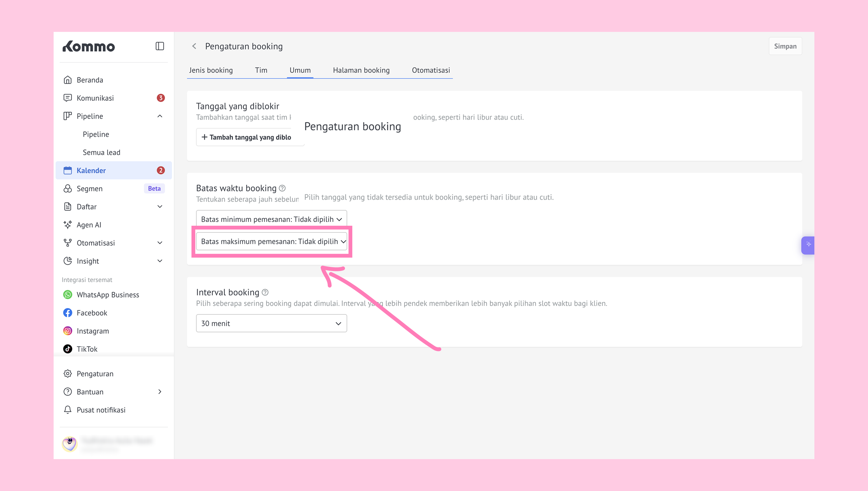This screenshot has width=868, height=491.
Task: Open the Kalender menu item
Action: (x=114, y=171)
